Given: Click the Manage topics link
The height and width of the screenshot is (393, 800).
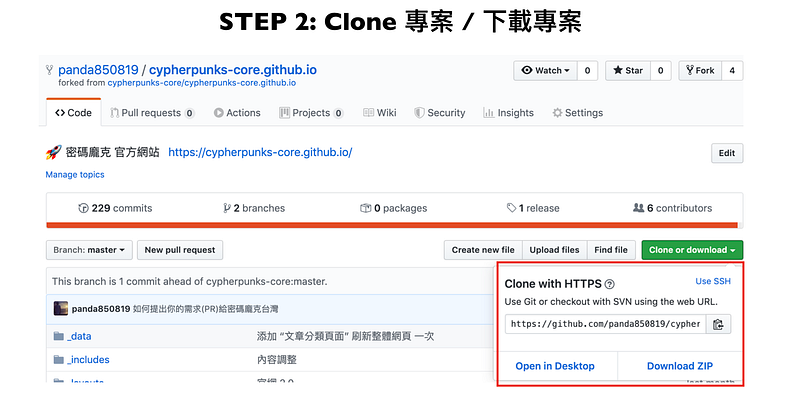Looking at the screenshot, I should (x=75, y=175).
